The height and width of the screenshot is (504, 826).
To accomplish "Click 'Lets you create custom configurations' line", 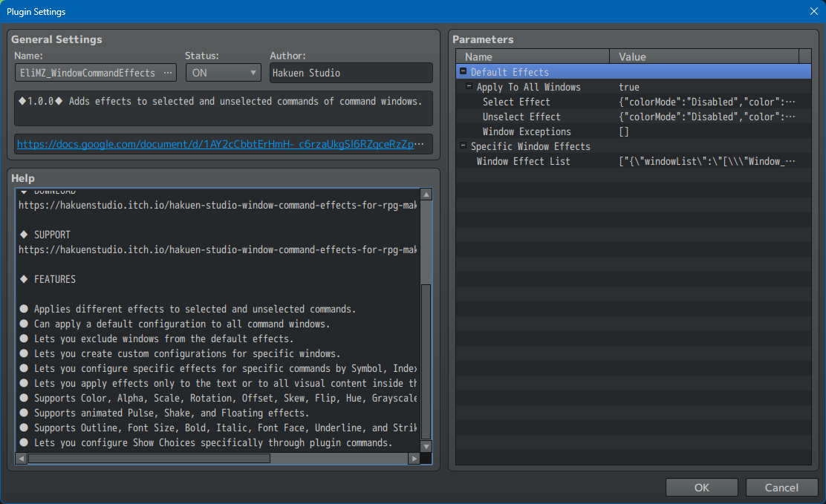I will [187, 353].
